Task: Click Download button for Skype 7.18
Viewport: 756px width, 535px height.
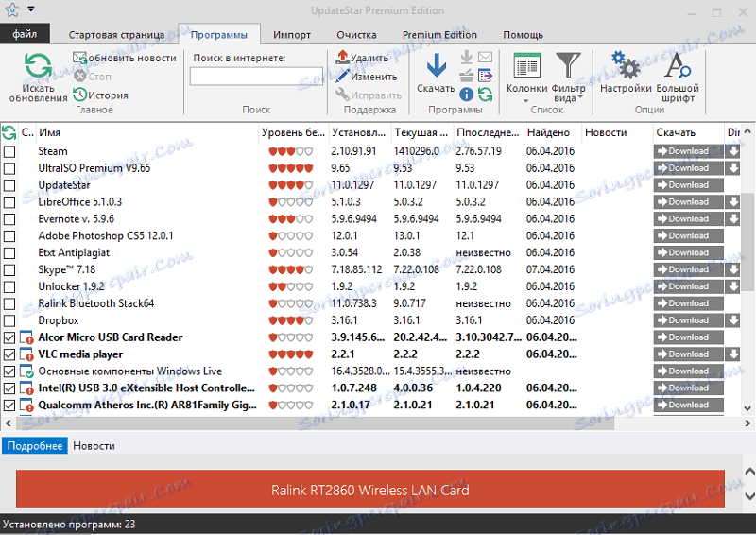Action: tap(689, 269)
